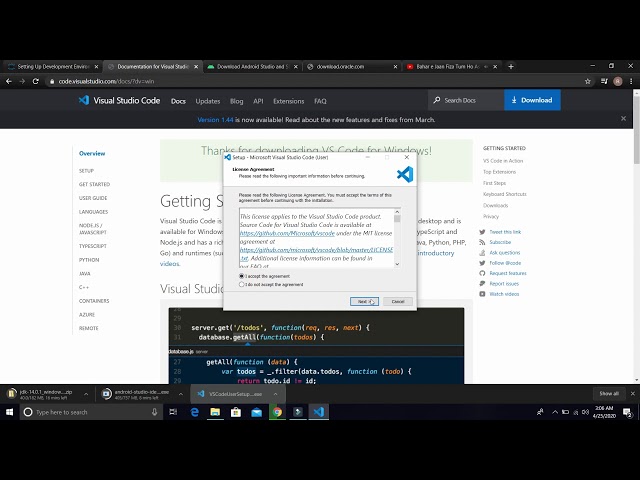
Task: Close the downloads bar with X
Action: coord(633,393)
